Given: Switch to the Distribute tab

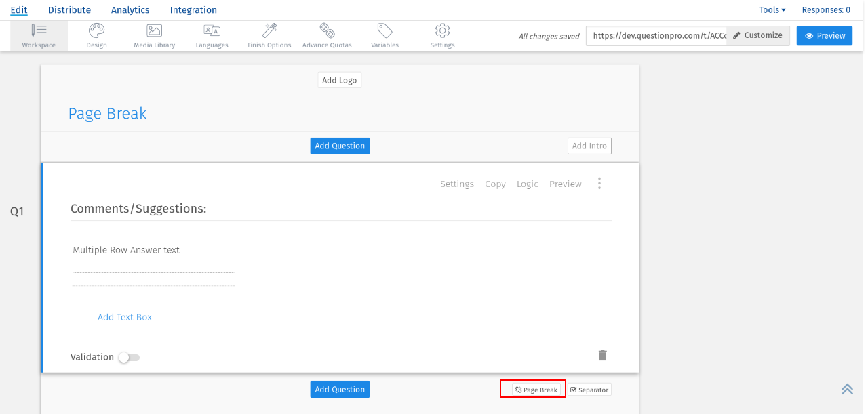Looking at the screenshot, I should (x=69, y=9).
